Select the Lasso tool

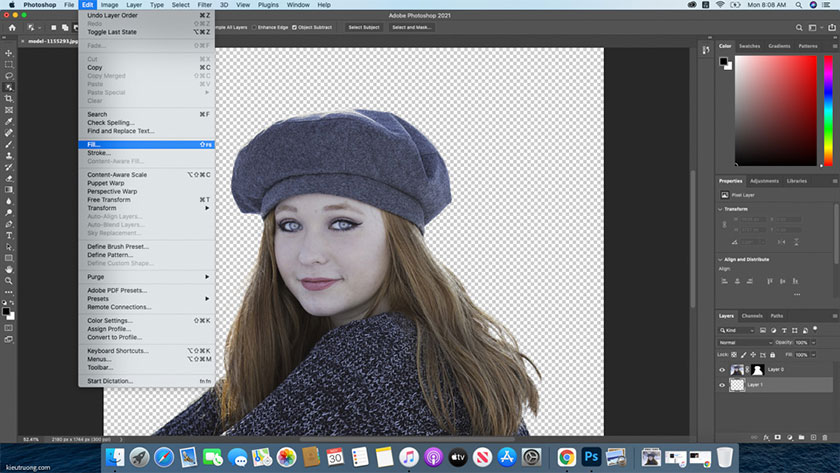pyautogui.click(x=9, y=76)
